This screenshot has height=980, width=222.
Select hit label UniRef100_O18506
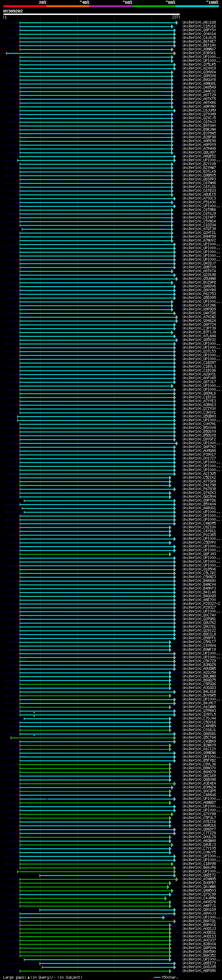(199, 569)
